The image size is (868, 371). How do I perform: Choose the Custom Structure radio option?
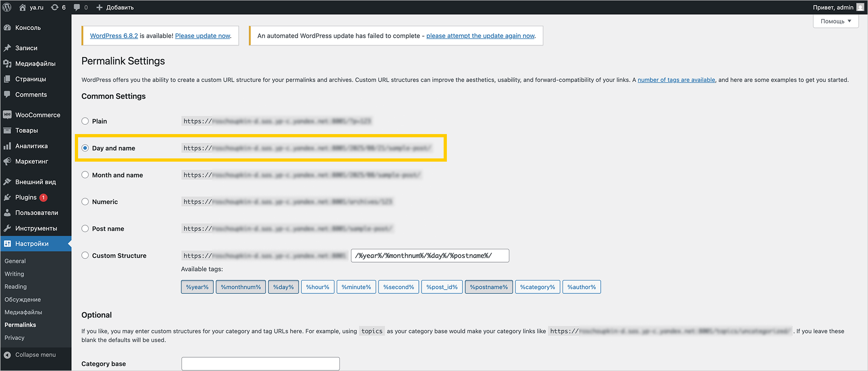85,255
